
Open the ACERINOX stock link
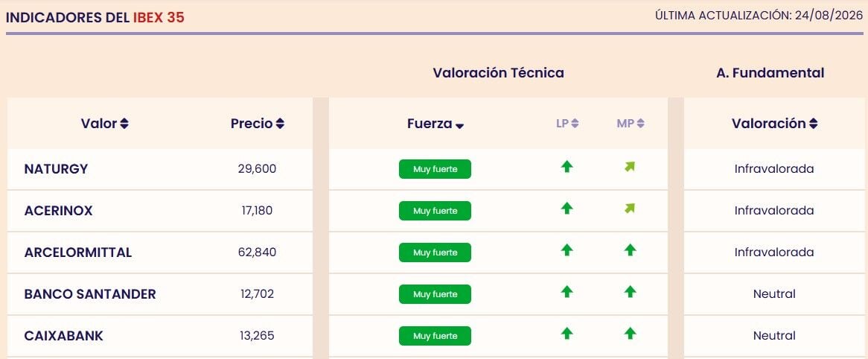click(58, 211)
